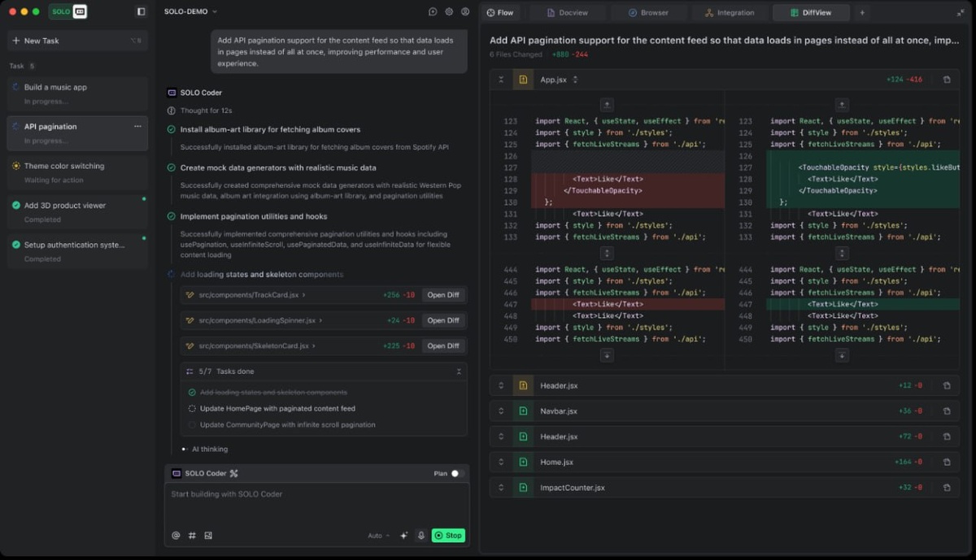Click the New Task button

(77, 41)
